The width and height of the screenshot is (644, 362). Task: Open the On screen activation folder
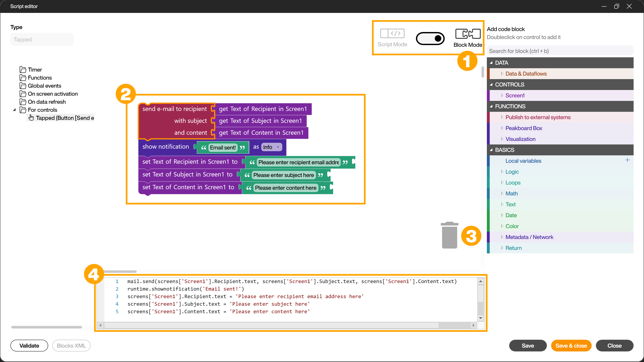(x=49, y=94)
